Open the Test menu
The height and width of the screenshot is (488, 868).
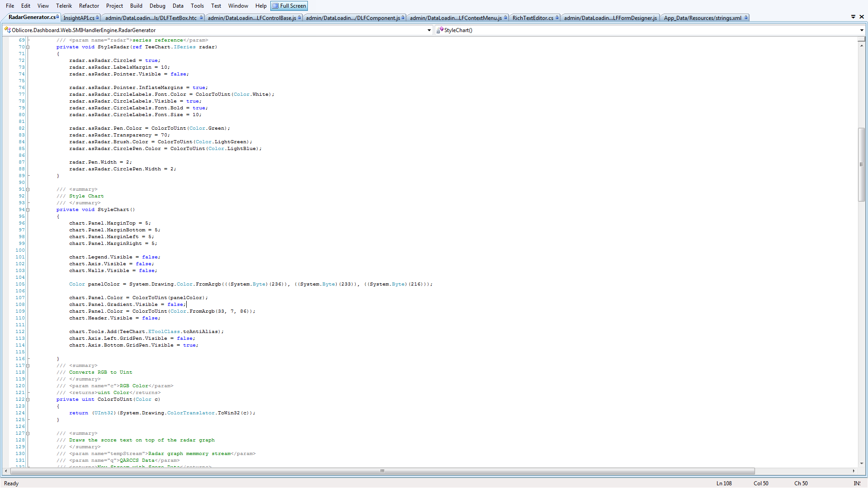coord(215,5)
